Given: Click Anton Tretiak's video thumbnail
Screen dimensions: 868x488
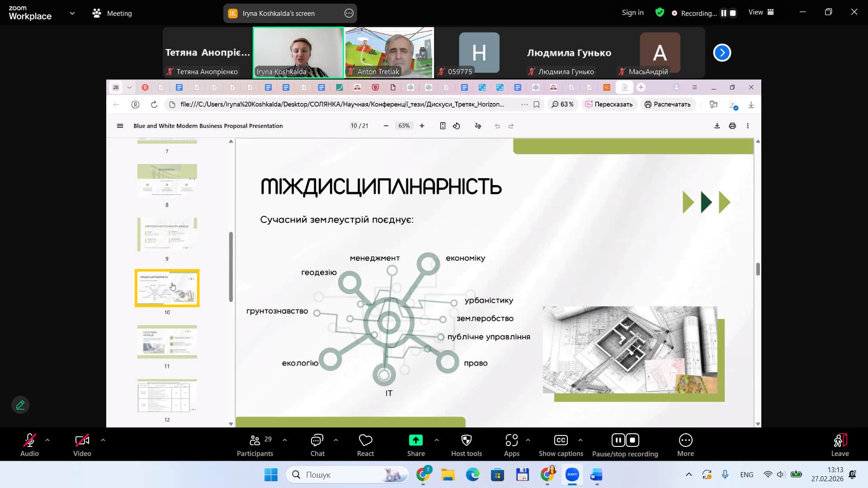Looking at the screenshot, I should [x=389, y=52].
